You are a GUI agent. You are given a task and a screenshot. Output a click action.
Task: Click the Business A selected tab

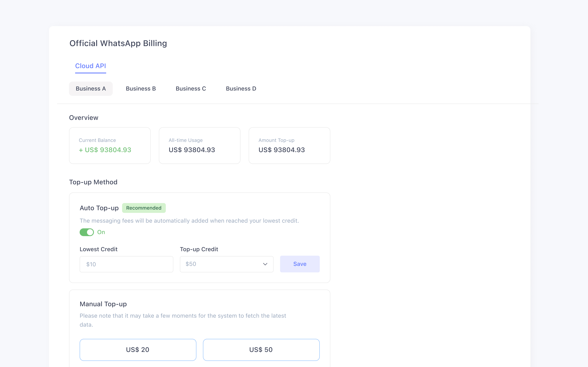point(91,88)
